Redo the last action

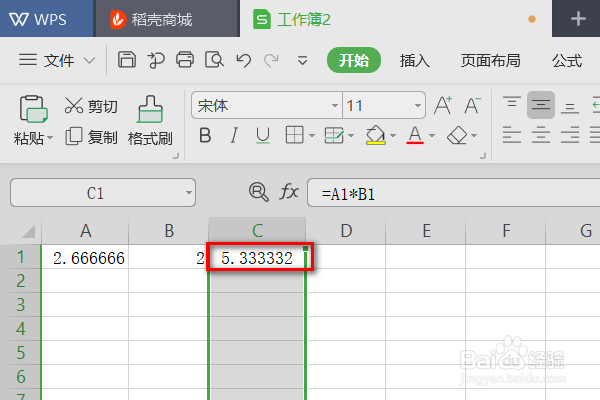pyautogui.click(x=271, y=60)
